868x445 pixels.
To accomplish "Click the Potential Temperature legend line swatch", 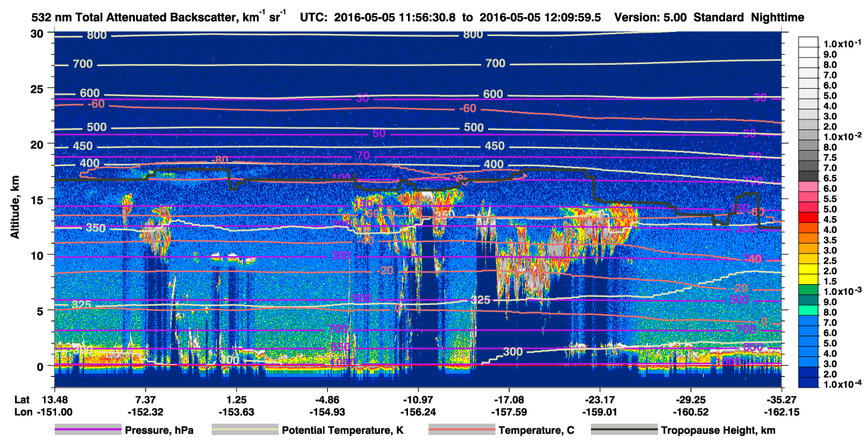I will pos(244,430).
